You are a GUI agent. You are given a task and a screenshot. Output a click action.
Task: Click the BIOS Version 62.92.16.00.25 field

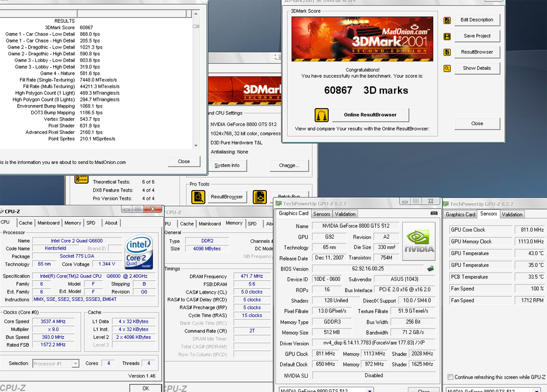point(368,269)
